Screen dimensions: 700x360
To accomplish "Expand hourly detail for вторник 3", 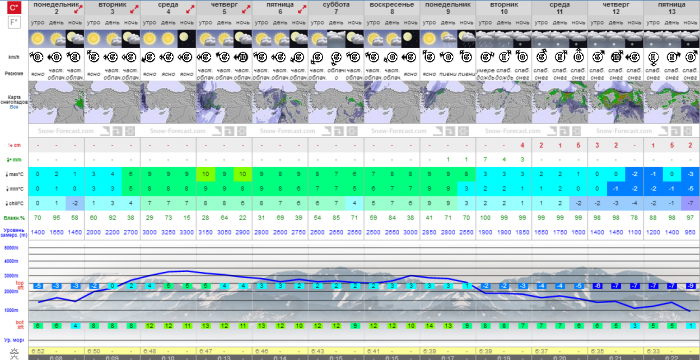I will [135, 8].
